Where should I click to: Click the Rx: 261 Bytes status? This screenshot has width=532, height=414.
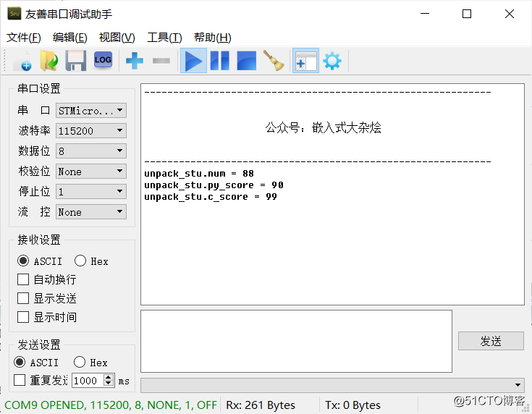(x=261, y=405)
